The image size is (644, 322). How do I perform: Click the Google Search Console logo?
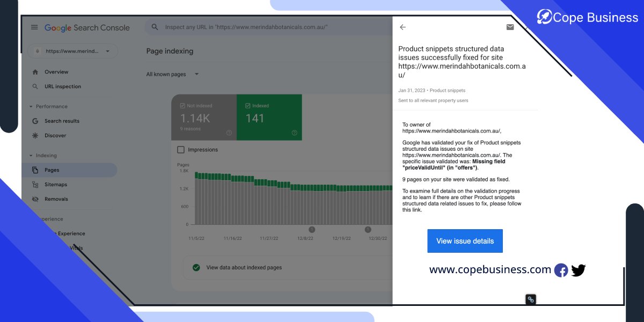tap(87, 27)
